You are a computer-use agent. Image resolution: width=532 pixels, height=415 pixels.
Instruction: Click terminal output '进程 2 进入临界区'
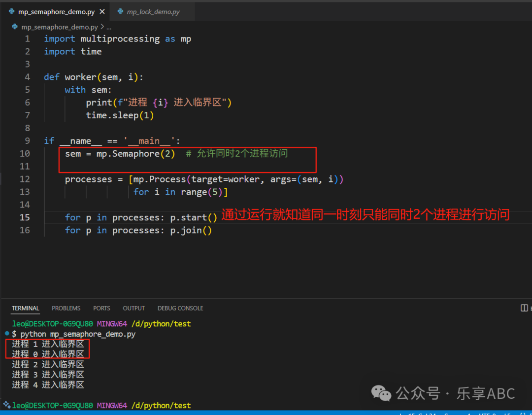click(48, 364)
